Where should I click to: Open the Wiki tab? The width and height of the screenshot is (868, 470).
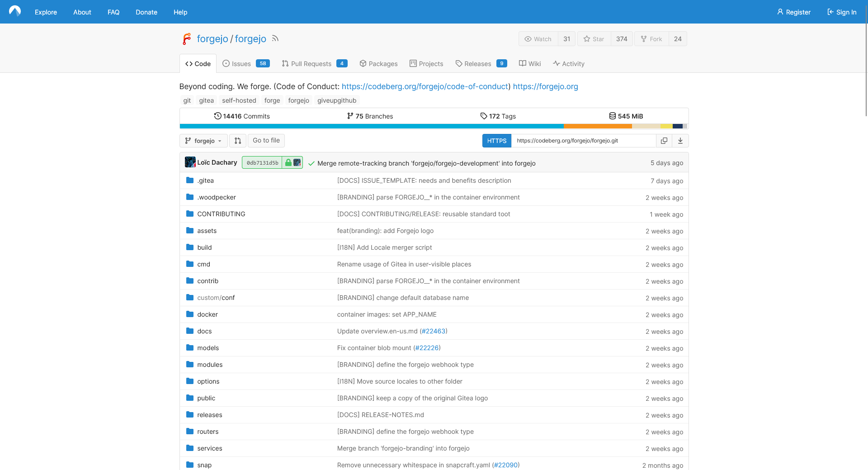point(530,64)
